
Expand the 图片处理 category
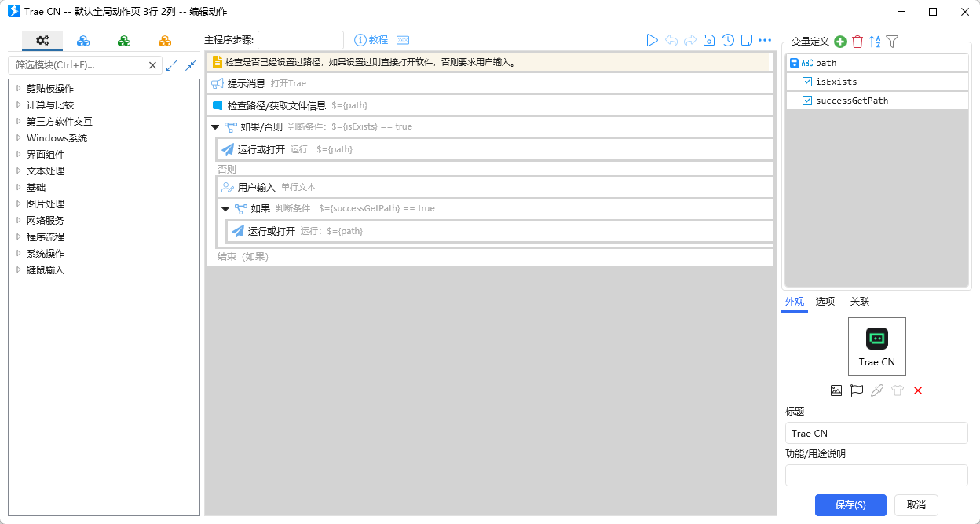click(19, 203)
